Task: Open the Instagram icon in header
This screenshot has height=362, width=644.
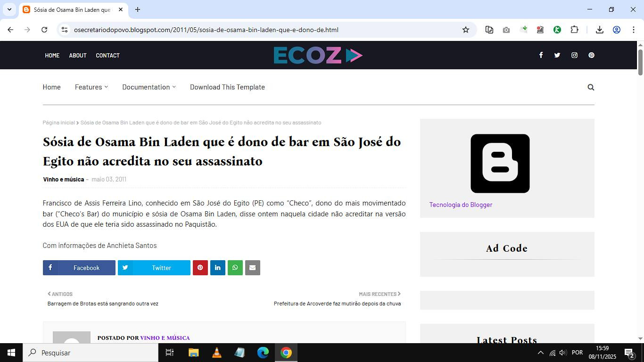Action: (574, 55)
